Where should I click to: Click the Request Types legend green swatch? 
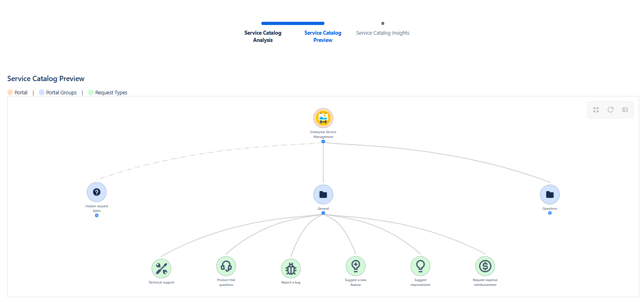tap(91, 92)
